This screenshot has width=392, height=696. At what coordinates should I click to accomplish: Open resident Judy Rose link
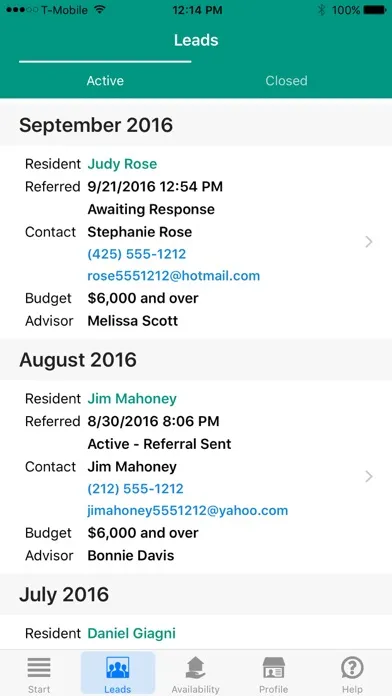tap(122, 164)
